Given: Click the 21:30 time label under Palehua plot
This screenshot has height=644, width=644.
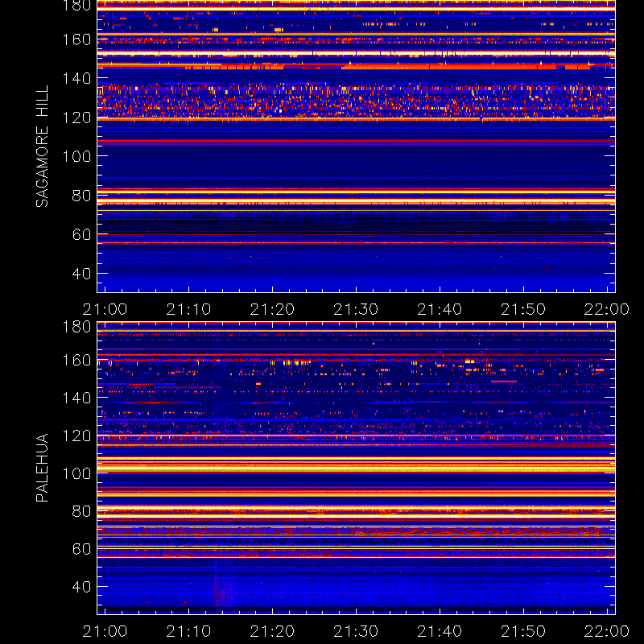Looking at the screenshot, I should coord(356,631).
